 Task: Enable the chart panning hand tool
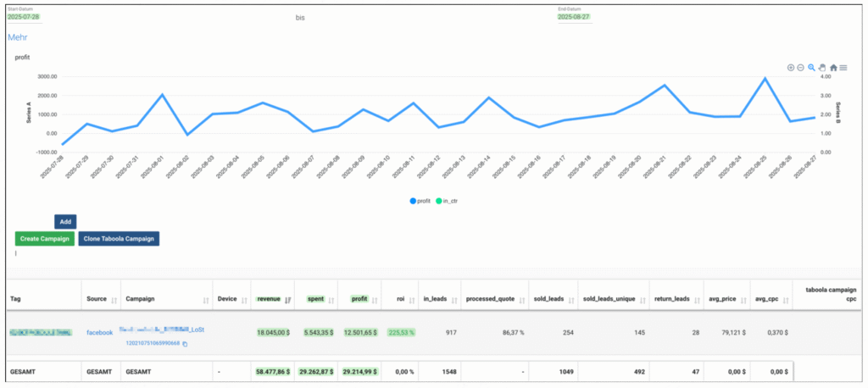822,67
